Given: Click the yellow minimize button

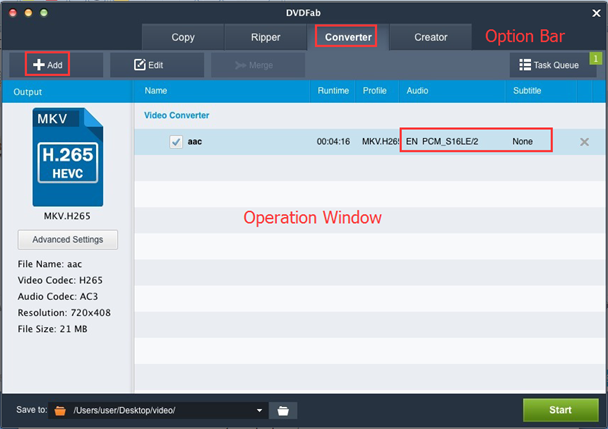Looking at the screenshot, I should 28,13.
